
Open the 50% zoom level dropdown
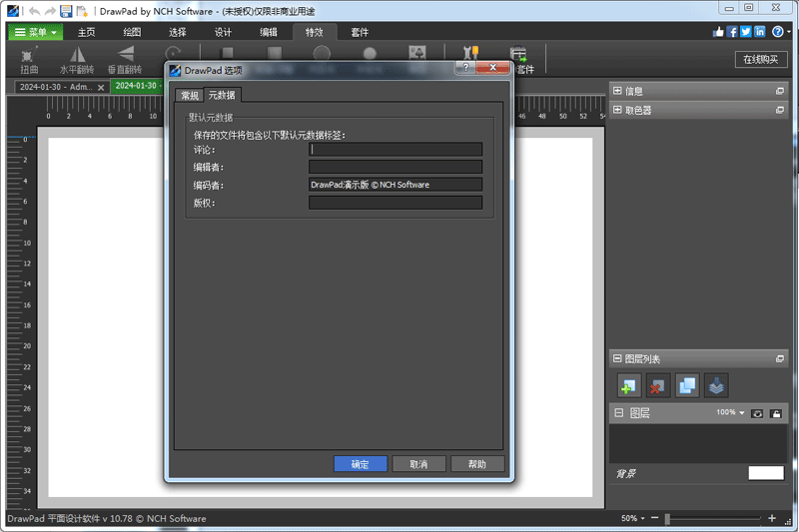(633, 518)
